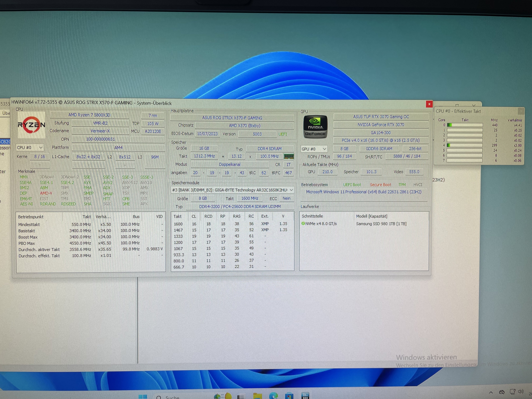This screenshot has height=399, width=532.
Task: Click the green memory module icon
Action: pos(289,157)
